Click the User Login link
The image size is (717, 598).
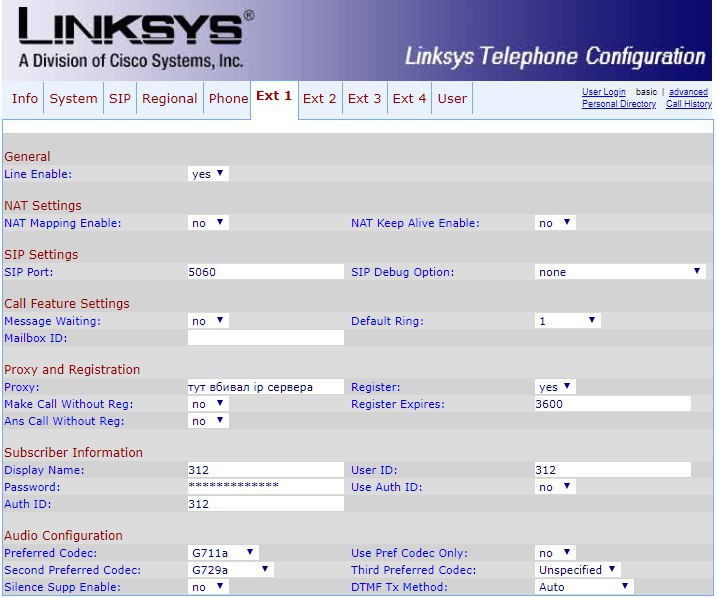[x=604, y=92]
